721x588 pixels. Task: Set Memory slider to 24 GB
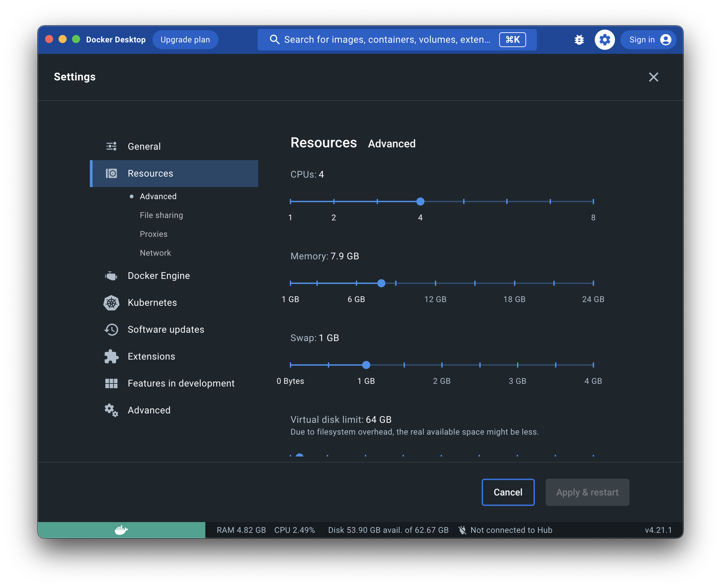[x=593, y=283]
